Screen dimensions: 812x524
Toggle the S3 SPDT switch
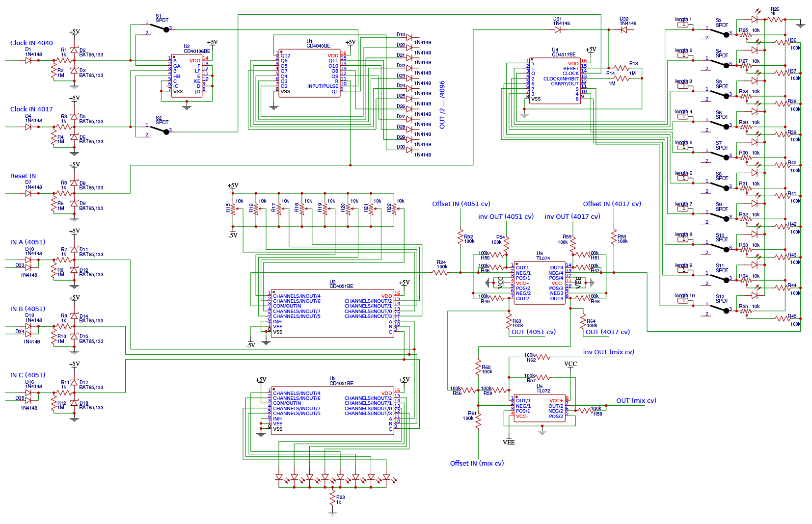pyautogui.click(x=719, y=31)
